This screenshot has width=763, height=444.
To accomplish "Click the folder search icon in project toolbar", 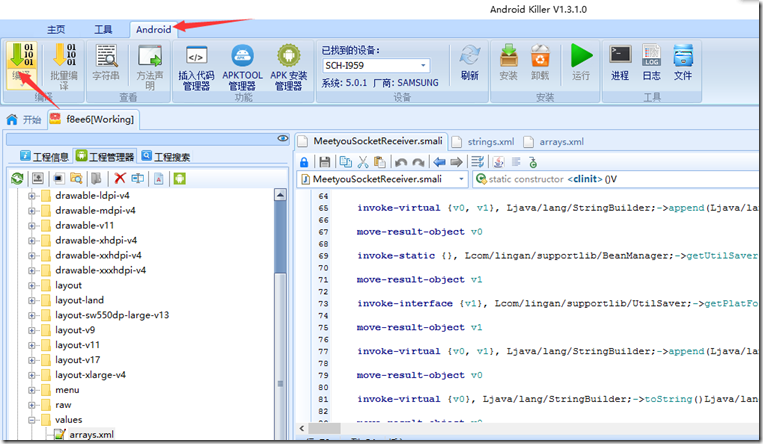I will coord(76,178).
